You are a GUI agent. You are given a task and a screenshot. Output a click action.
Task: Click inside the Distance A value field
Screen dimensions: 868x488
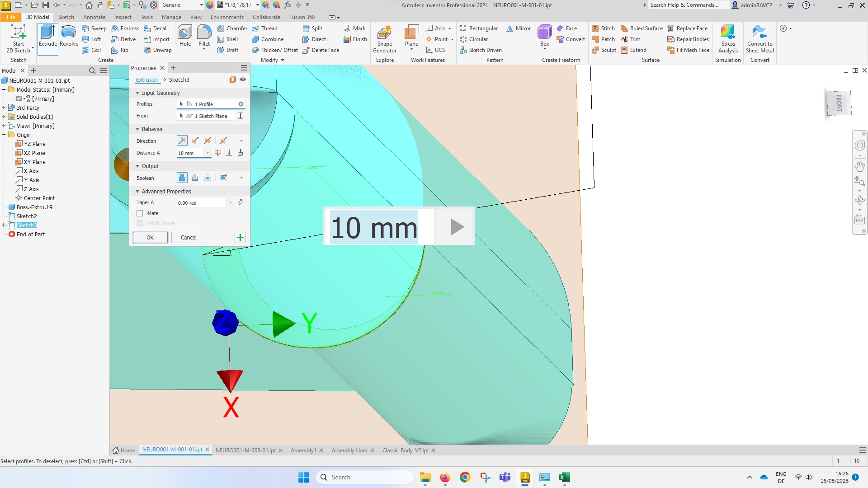190,153
